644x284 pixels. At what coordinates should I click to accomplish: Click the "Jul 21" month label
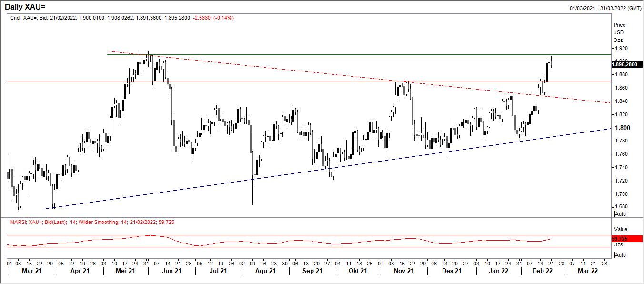(218, 271)
